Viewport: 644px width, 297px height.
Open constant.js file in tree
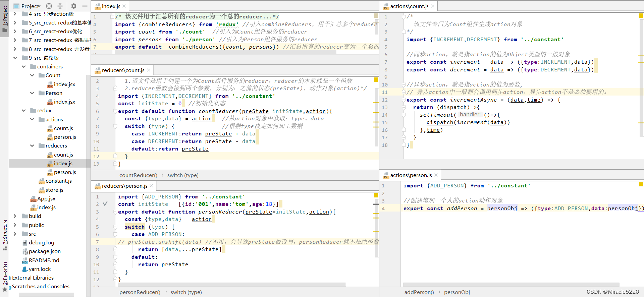click(58, 181)
